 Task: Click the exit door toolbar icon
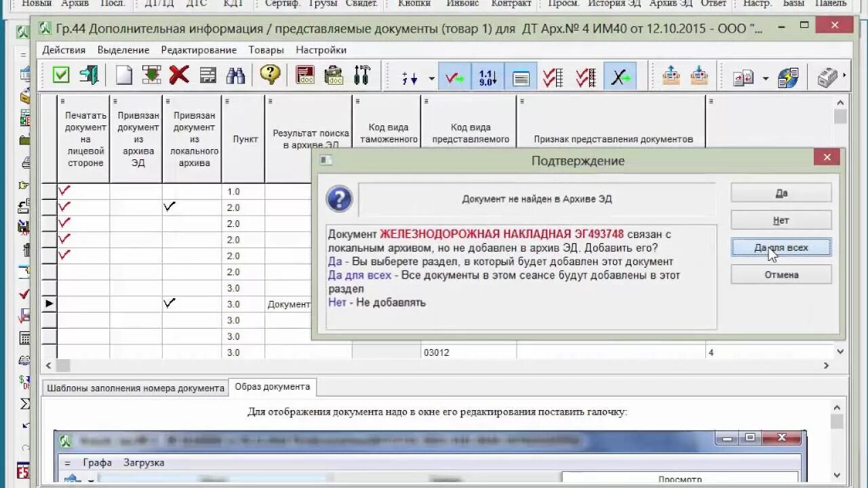(x=89, y=75)
